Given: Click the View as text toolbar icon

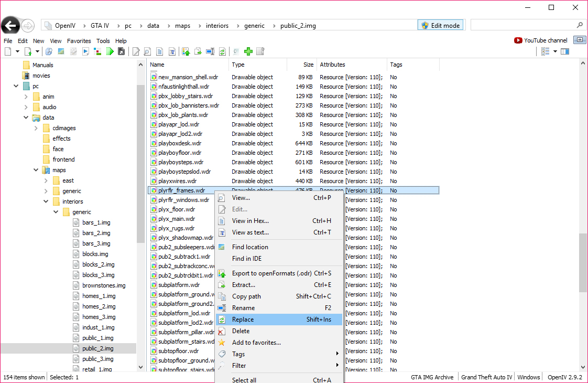Looking at the screenshot, I should 172,51.
